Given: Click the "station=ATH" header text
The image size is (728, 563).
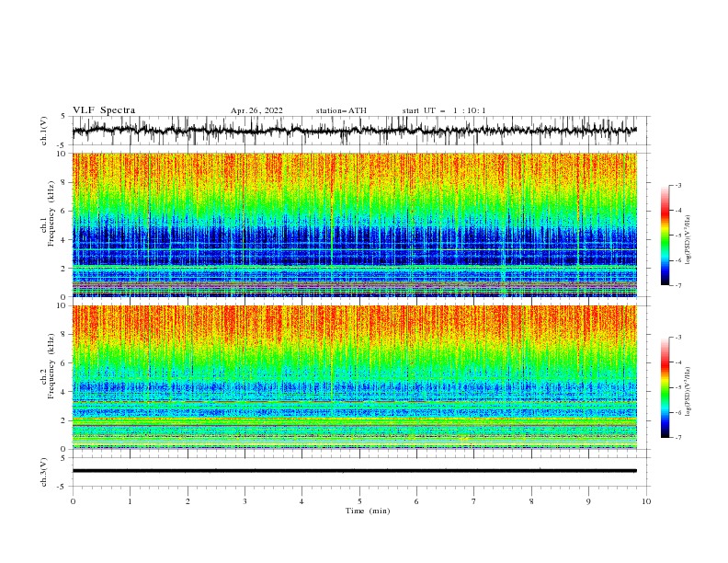Looking at the screenshot, I should pos(341,110).
